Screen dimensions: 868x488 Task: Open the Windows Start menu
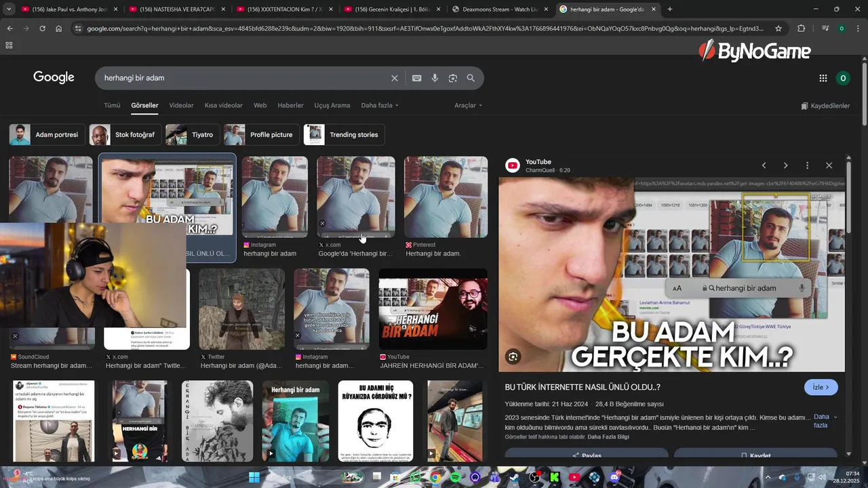tap(254, 477)
